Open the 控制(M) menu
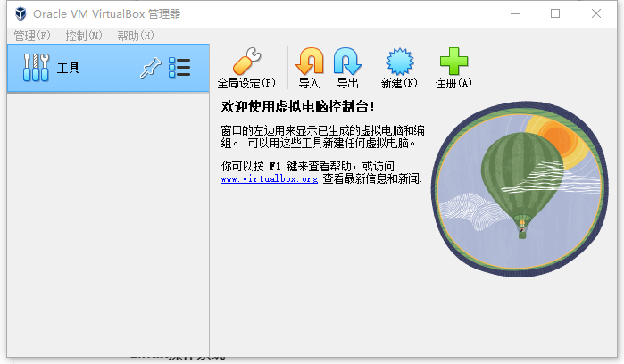Viewport: 624px width, 364px height. [x=84, y=36]
